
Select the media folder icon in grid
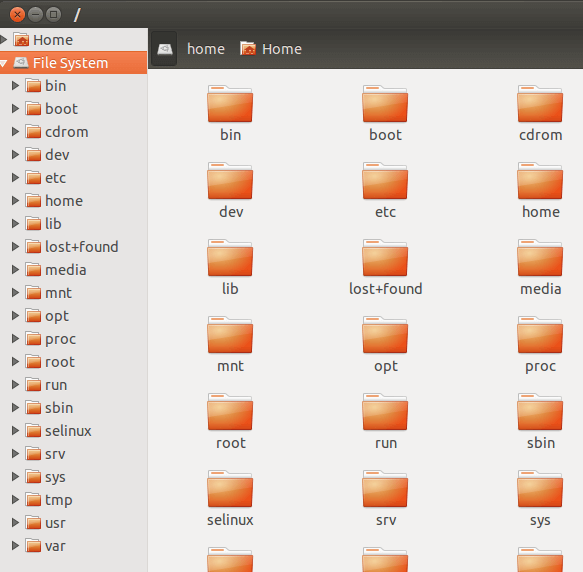click(540, 258)
